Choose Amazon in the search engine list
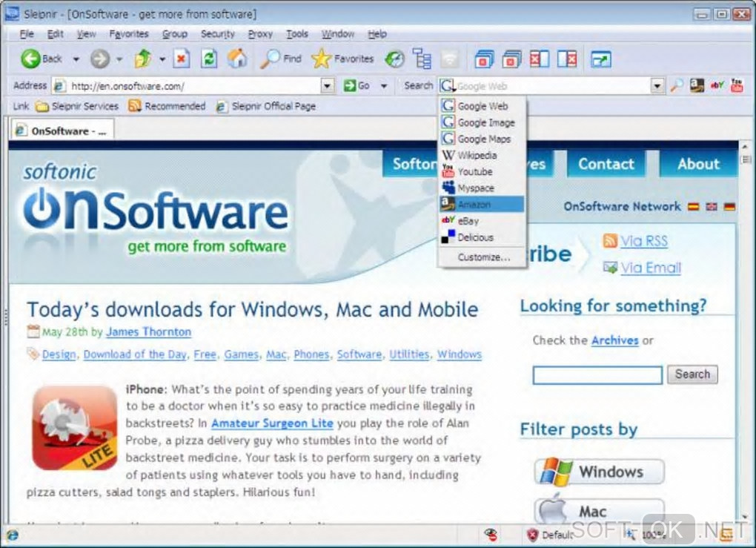Screen dimensions: 756x548 [482, 205]
